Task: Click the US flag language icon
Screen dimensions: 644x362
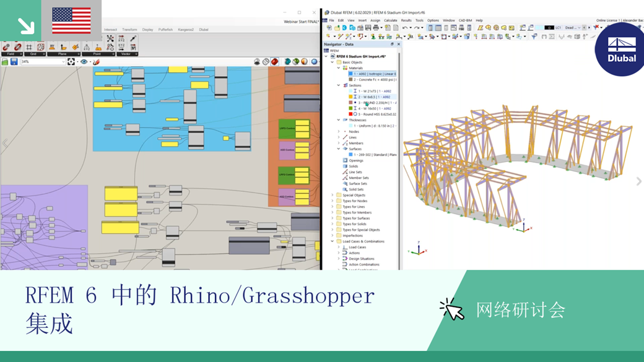Action: [x=71, y=20]
